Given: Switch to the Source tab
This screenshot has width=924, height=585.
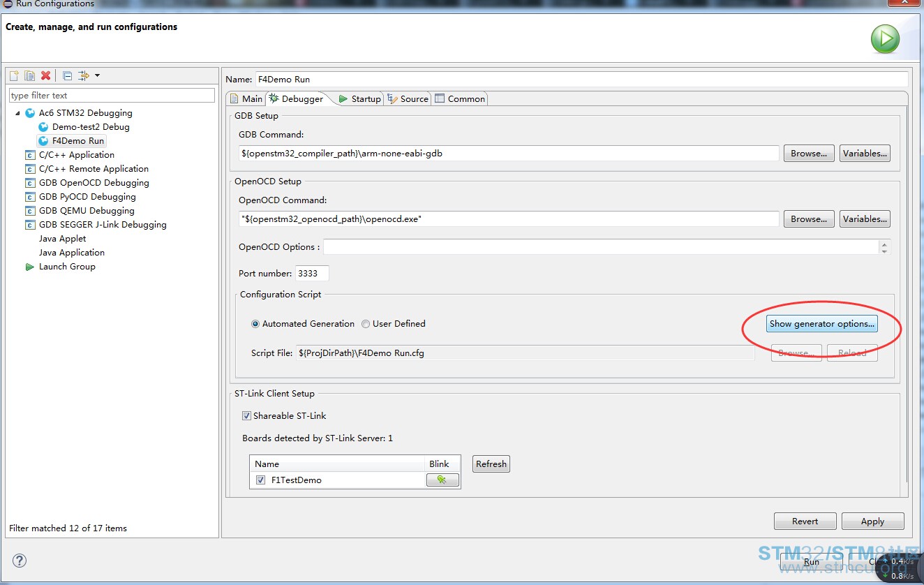Looking at the screenshot, I should (408, 98).
